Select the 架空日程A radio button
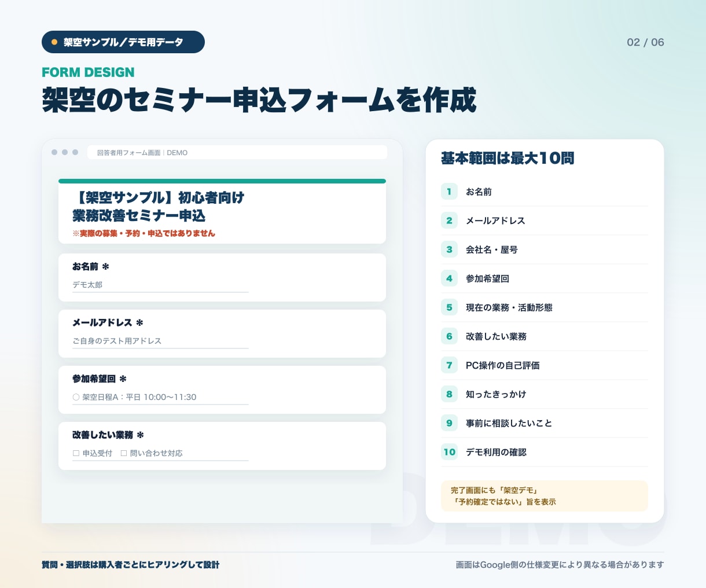The height and width of the screenshot is (588, 706). point(76,397)
